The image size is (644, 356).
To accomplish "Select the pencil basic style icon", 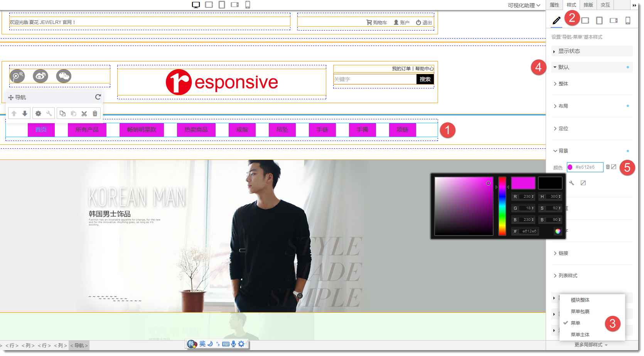I will click(556, 20).
